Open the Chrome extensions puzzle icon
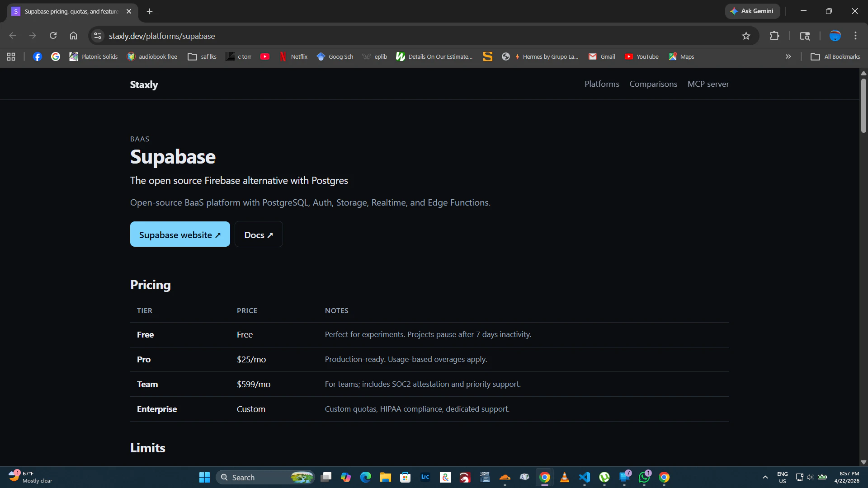 tap(774, 36)
